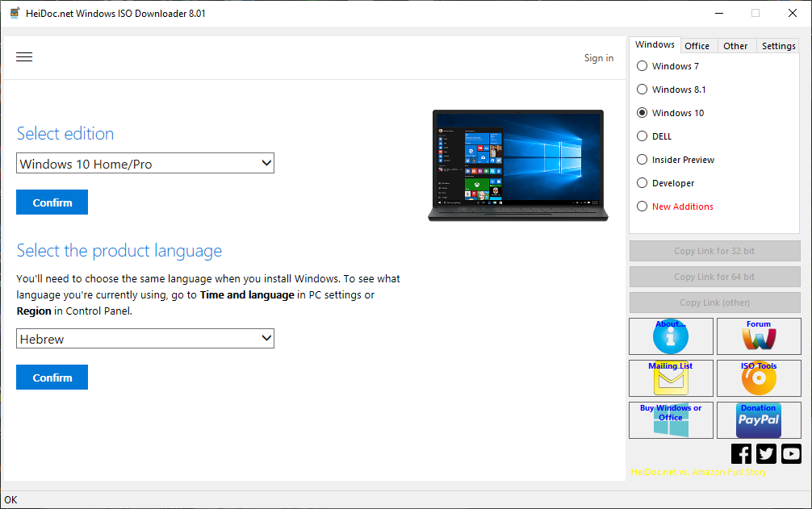The width and height of the screenshot is (812, 509).
Task: Open the Buy Windows or Office tile
Action: point(671,420)
